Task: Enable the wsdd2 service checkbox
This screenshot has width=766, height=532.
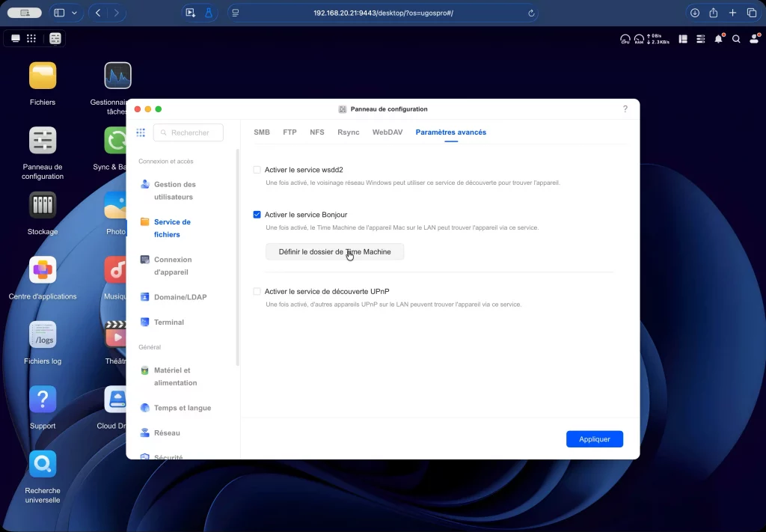Action: click(257, 170)
